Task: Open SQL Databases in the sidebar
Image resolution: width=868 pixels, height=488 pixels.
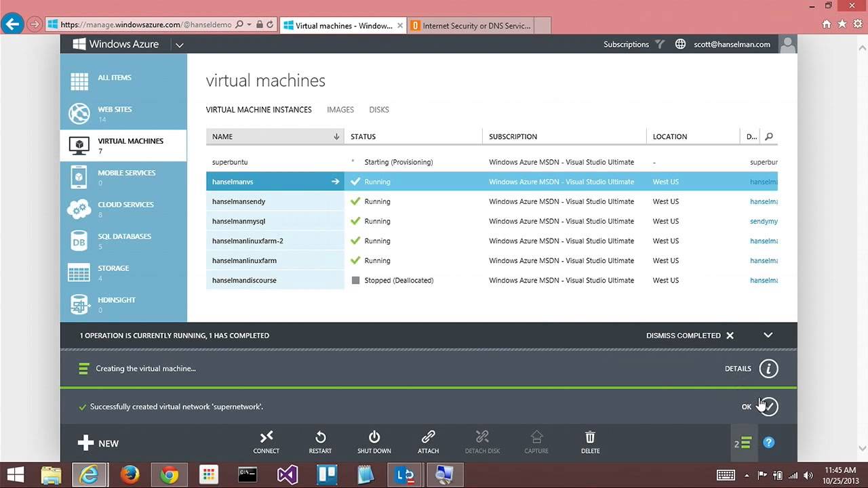Action: pyautogui.click(x=123, y=241)
